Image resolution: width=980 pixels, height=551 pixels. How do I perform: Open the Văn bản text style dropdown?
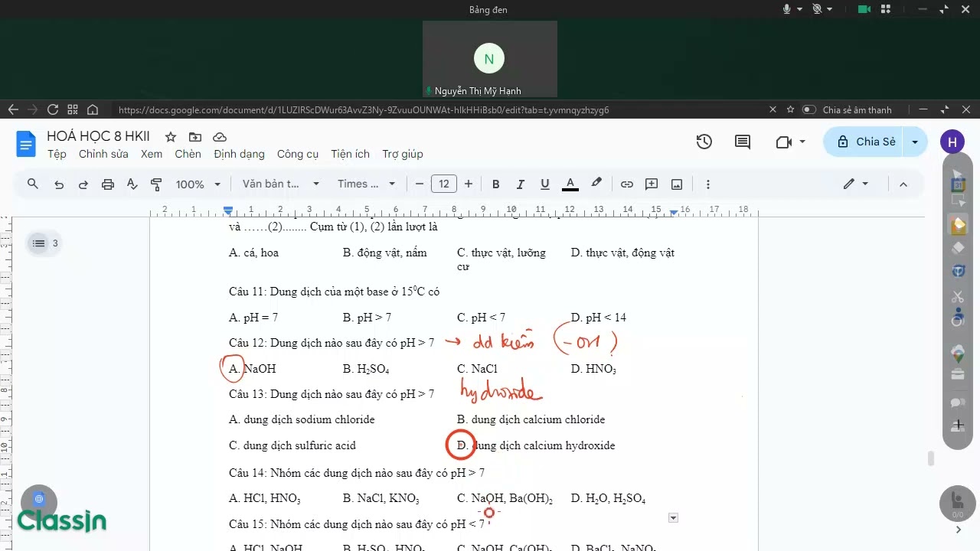pos(281,184)
